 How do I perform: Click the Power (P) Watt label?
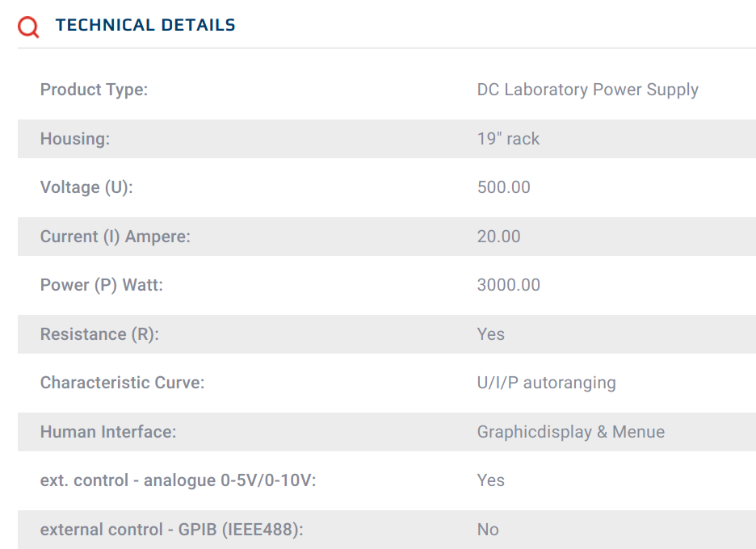[x=102, y=285]
